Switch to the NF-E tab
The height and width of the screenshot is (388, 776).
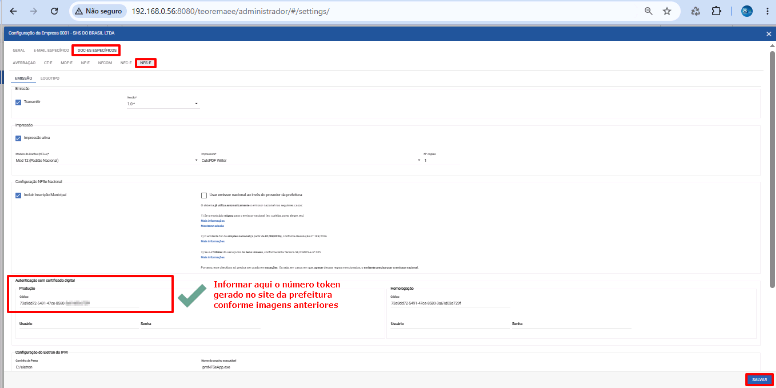pos(85,63)
